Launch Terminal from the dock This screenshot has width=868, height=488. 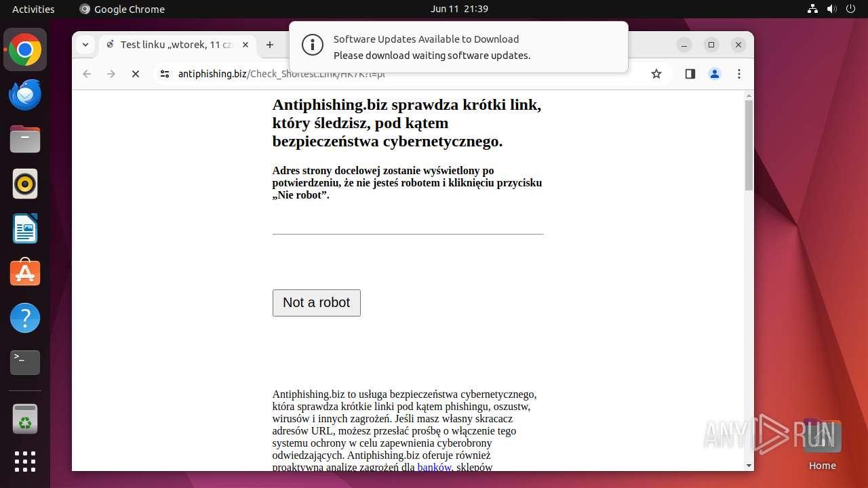click(x=25, y=363)
